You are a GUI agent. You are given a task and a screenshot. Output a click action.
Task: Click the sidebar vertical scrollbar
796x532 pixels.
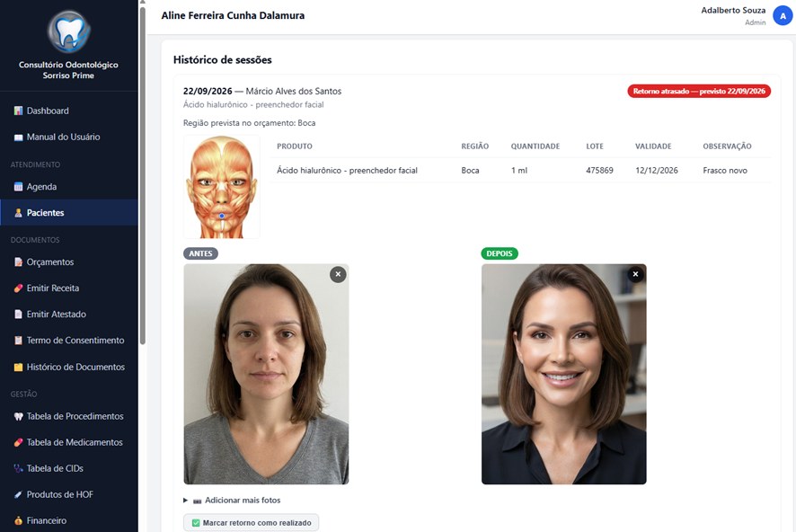(143, 175)
